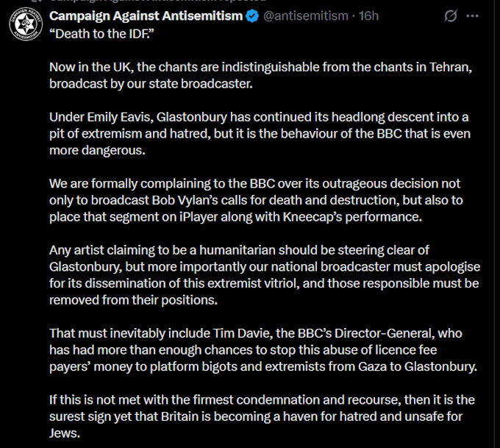Visit the @antisemitism handle link
Viewport: 500px width, 448px height.
pyautogui.click(x=306, y=16)
